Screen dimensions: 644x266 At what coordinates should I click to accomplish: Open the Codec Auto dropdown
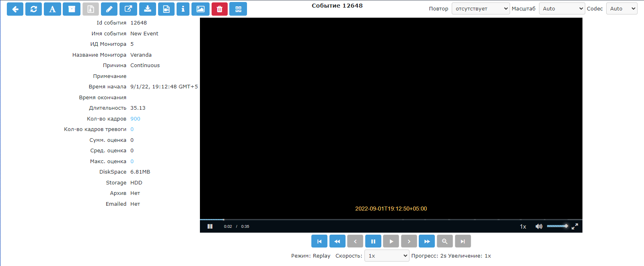click(x=622, y=8)
